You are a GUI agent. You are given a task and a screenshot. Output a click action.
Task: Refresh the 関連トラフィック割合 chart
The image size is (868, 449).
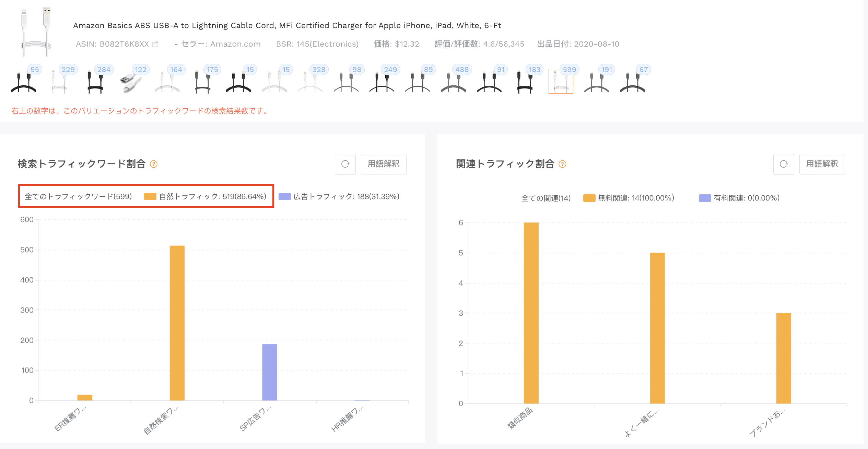tap(784, 164)
